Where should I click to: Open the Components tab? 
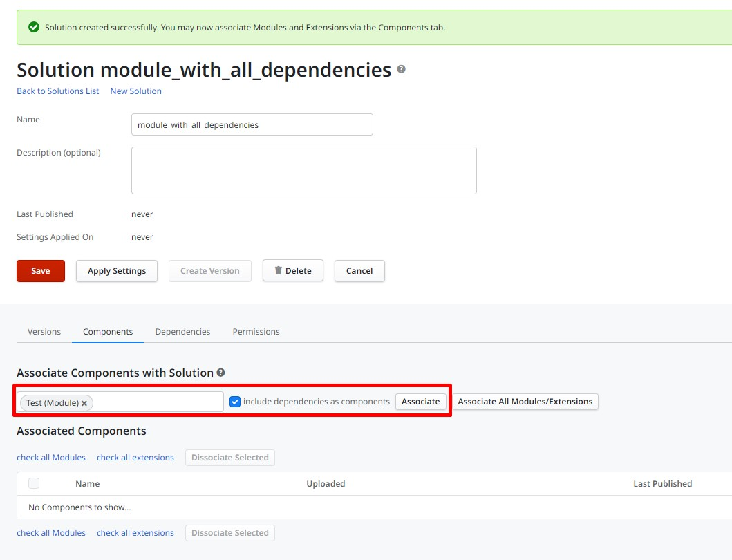pyautogui.click(x=108, y=332)
